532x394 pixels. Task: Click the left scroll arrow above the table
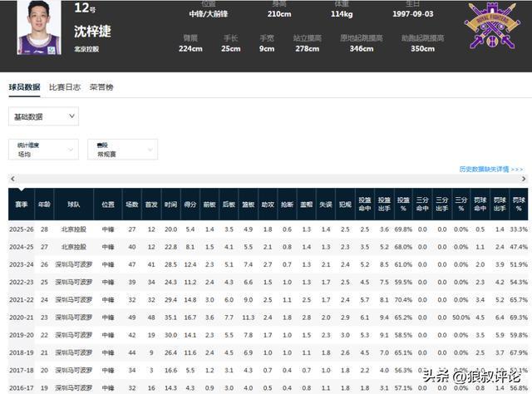coord(12,180)
